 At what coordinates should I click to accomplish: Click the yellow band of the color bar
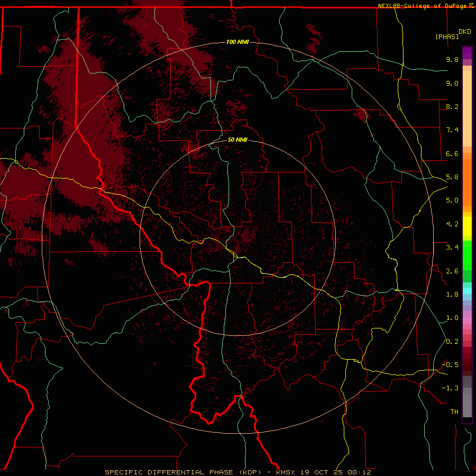pyautogui.click(x=467, y=226)
